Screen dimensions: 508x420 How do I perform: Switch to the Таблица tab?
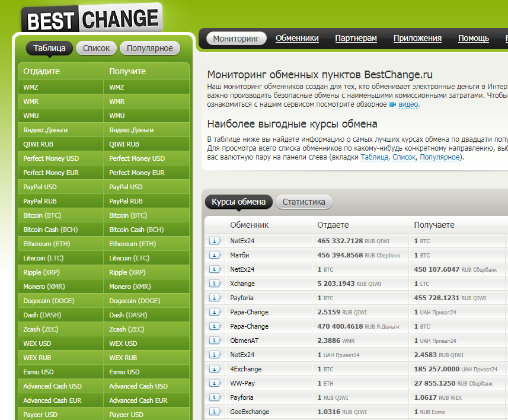(x=50, y=48)
